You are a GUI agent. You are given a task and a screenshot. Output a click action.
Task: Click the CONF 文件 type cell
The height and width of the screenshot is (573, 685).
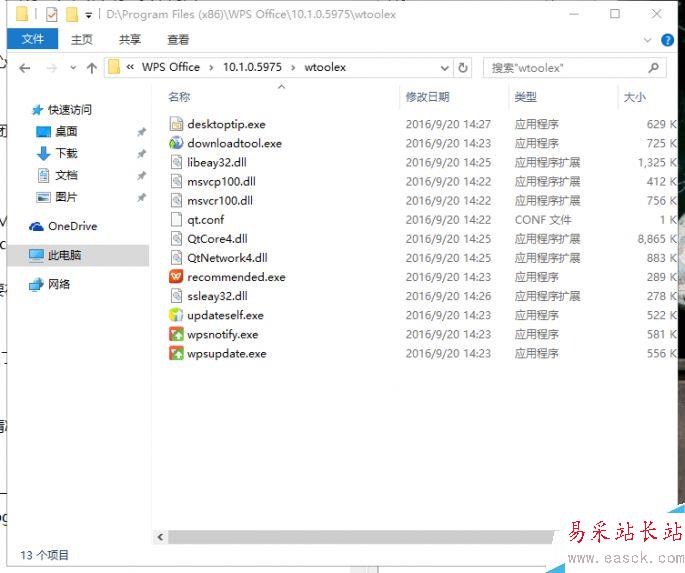point(543,220)
